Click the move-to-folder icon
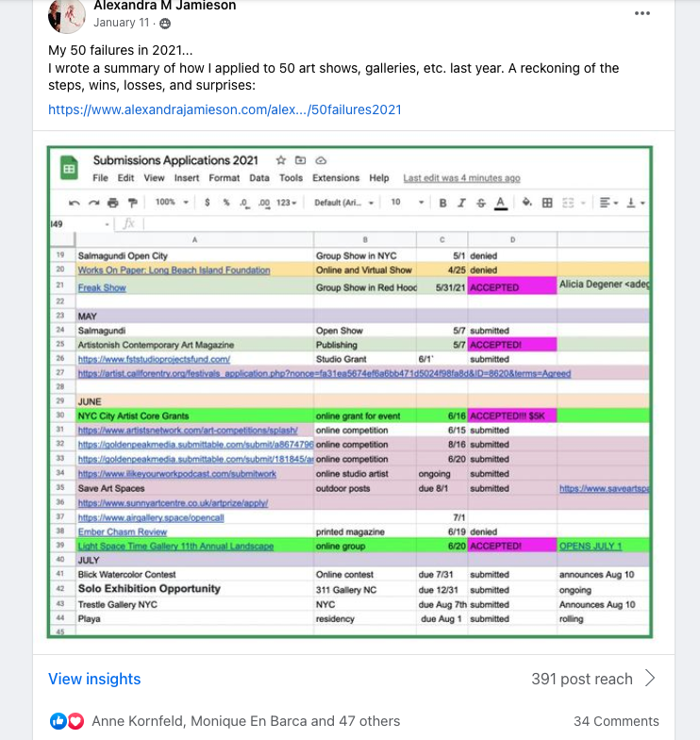Viewport: 700px width, 740px height. pos(300,160)
